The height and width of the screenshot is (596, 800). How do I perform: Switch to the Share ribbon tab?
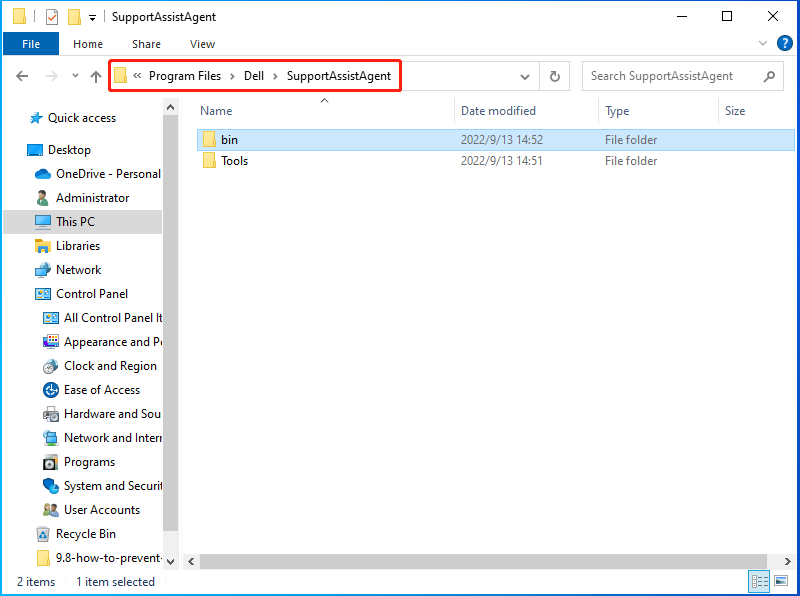pos(146,44)
